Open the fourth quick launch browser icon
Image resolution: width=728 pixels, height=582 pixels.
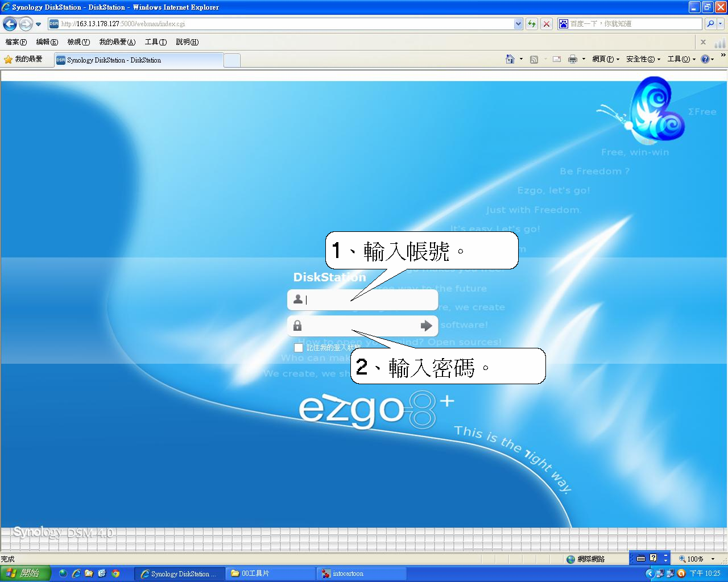[x=102, y=573]
